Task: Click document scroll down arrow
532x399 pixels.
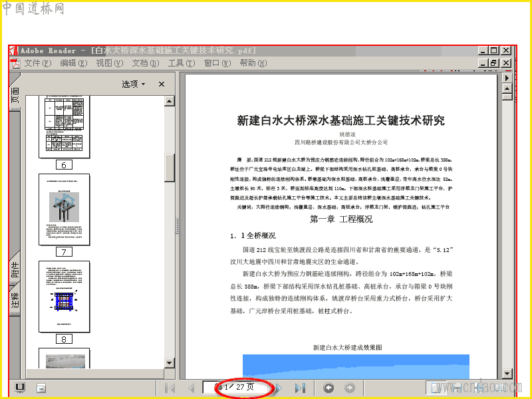Action: point(507,374)
